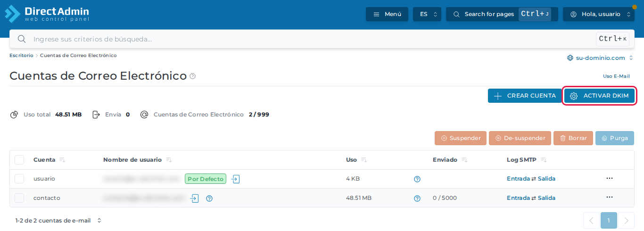644x231 pixels.
Task: Click the Envía arrow icon
Action: [97, 115]
